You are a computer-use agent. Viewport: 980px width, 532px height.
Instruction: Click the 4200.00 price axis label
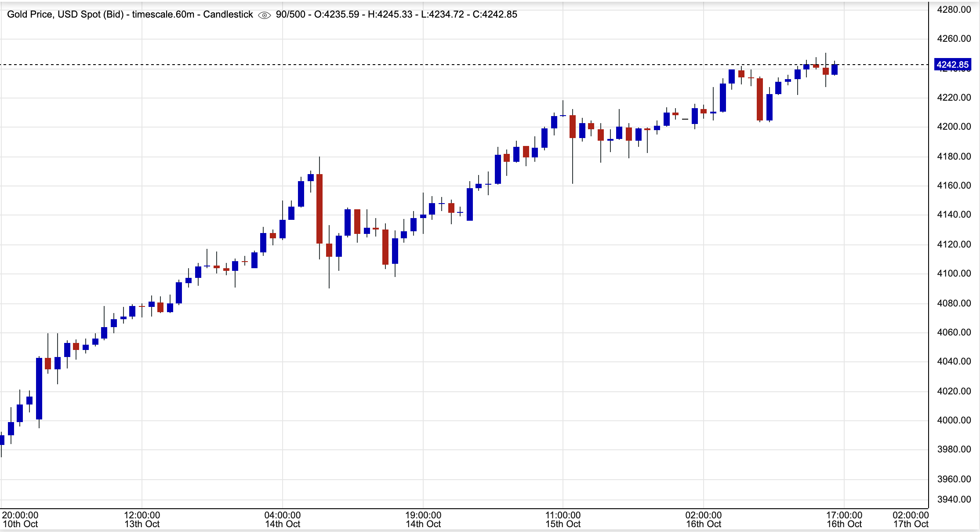pos(954,127)
